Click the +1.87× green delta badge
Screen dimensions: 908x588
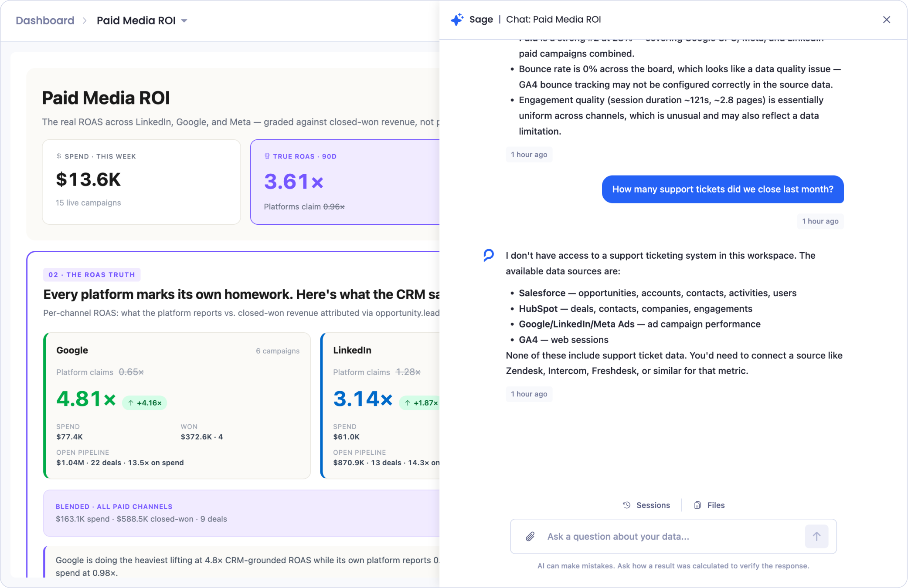[420, 403]
